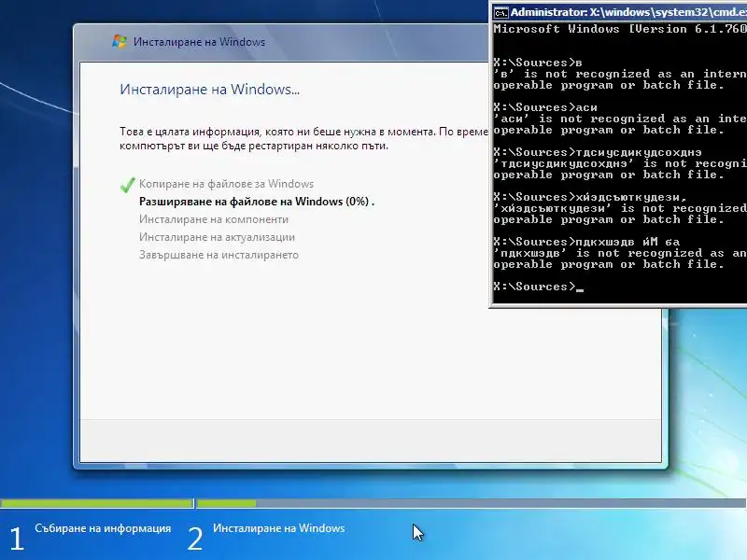Click bottom label 'Инсталиране на Windows' stage 2

click(278, 528)
